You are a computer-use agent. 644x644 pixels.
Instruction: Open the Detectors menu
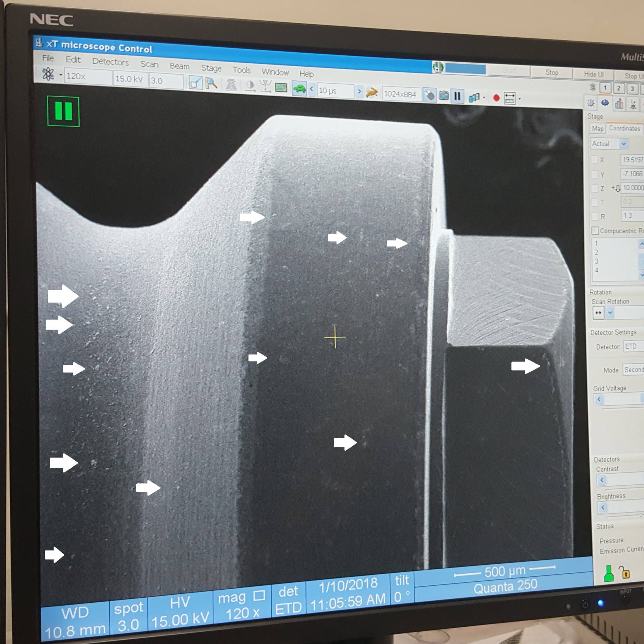tap(110, 62)
